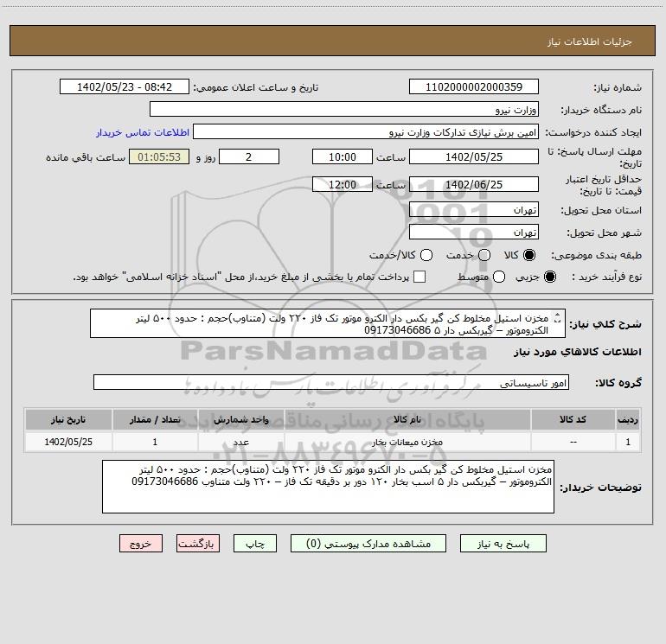Click 'اطلاعات کالاهای مورد نیاز' section heading
Screen dimensions: 666x644
(x=577, y=352)
